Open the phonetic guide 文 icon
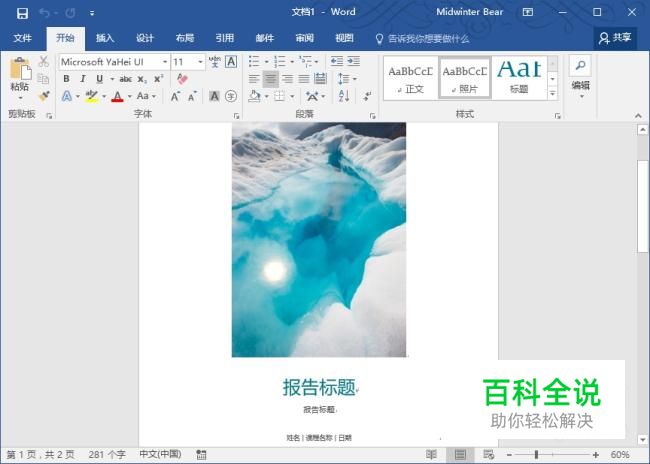This screenshot has height=464, width=650. point(215,62)
